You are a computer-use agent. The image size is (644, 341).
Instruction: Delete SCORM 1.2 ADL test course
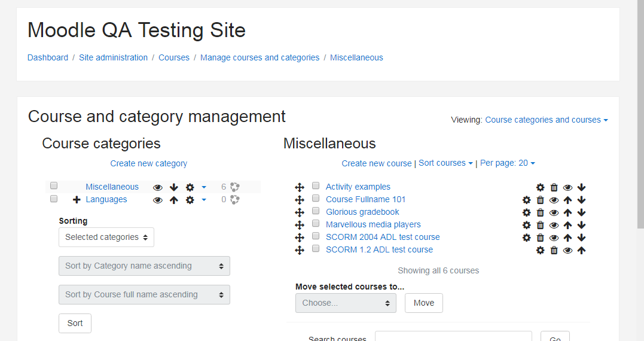point(554,250)
